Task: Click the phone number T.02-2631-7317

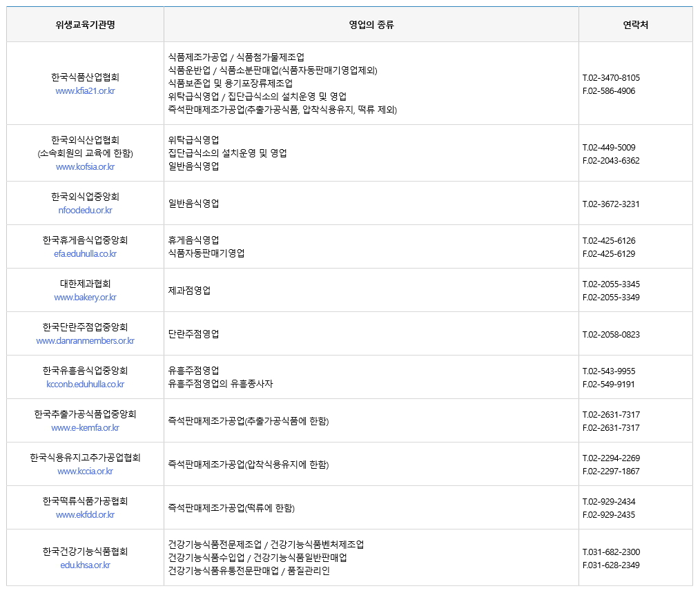Action: click(611, 414)
